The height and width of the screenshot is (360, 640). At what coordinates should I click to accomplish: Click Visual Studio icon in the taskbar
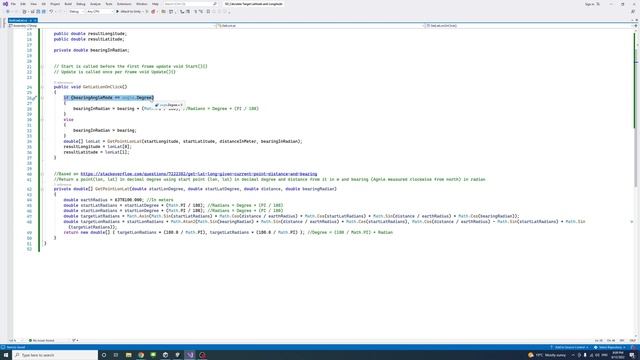click(x=190, y=355)
